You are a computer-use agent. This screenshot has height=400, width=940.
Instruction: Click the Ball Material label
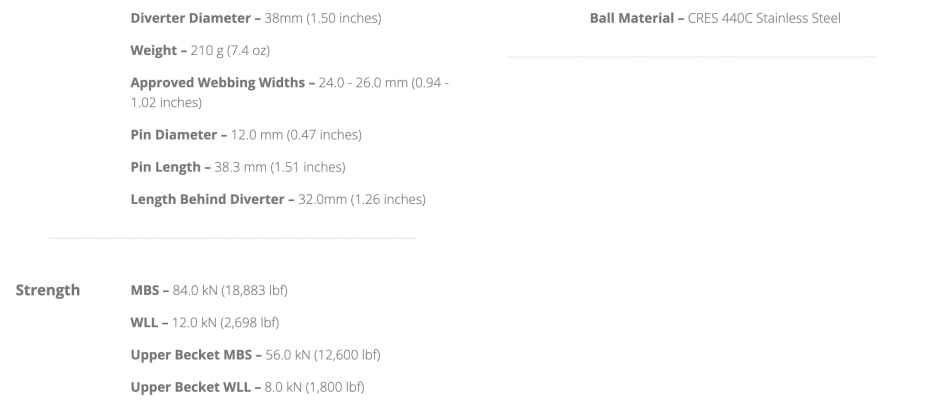point(633,18)
